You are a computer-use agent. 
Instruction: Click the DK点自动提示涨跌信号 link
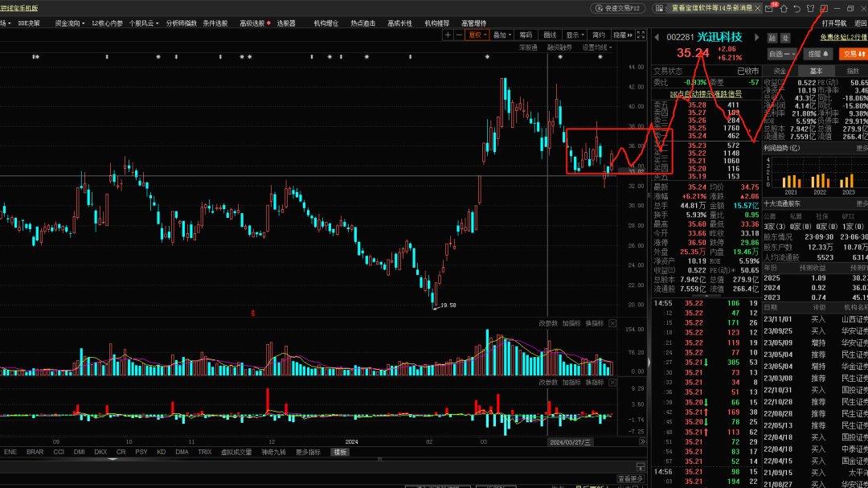click(706, 94)
